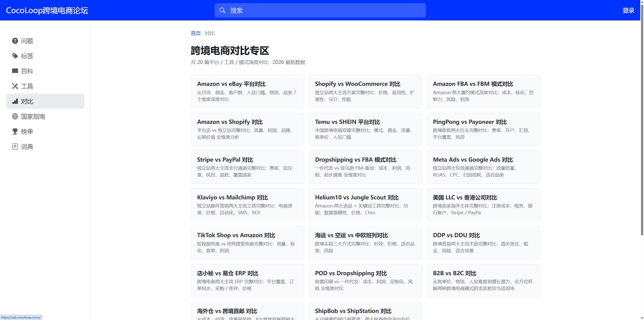
Task: Open the Helium10 vs Jungle Scout card
Action: tap(365, 205)
